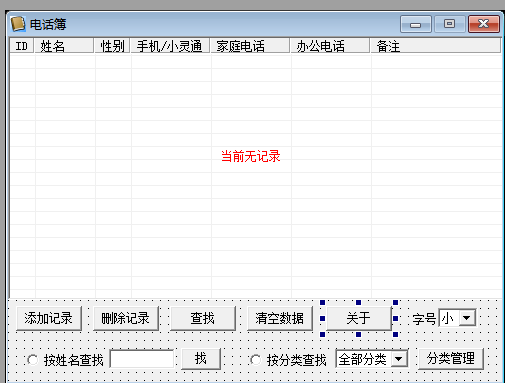Click the 家庭电话 column header
The width and height of the screenshot is (505, 383).
pos(250,46)
